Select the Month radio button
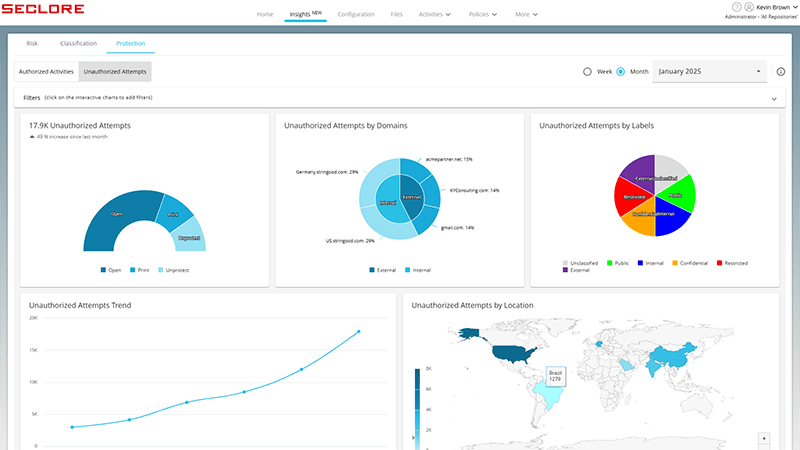 [x=620, y=72]
